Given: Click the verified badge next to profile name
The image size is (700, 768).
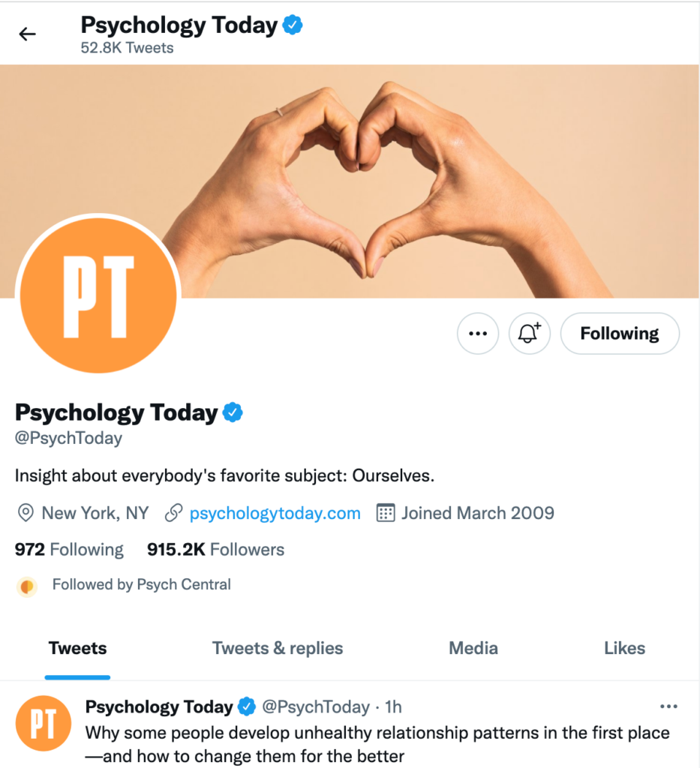Looking at the screenshot, I should point(234,412).
